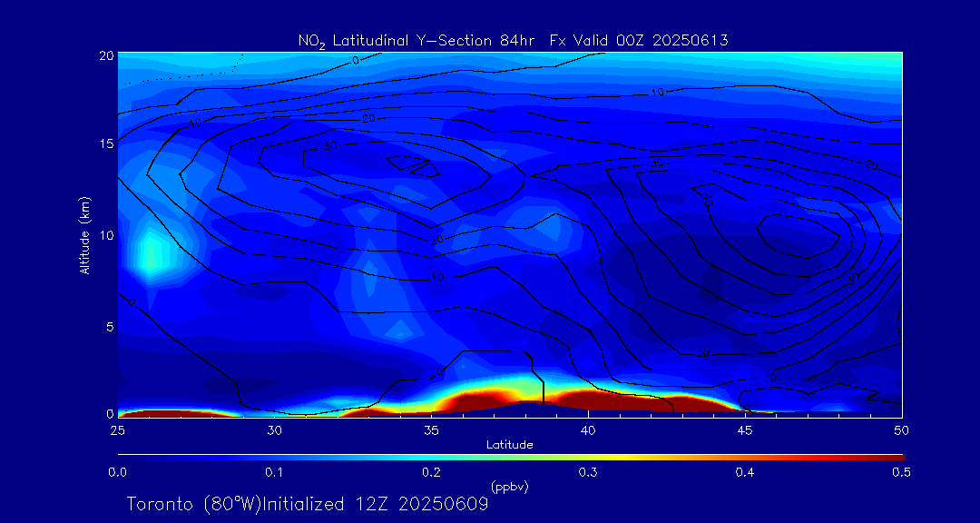Select altitude axis tick label 15
Viewport: 980px width, 523px height.
click(x=105, y=143)
